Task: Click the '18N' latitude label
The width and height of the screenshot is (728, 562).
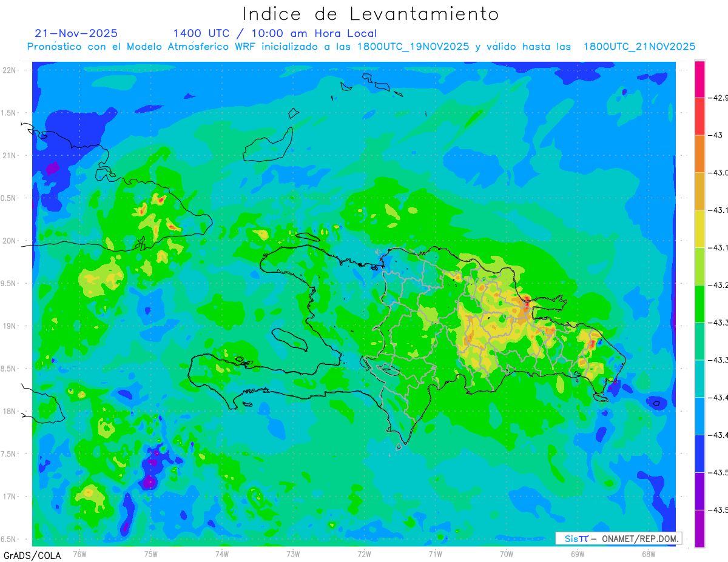Action: pos(10,411)
